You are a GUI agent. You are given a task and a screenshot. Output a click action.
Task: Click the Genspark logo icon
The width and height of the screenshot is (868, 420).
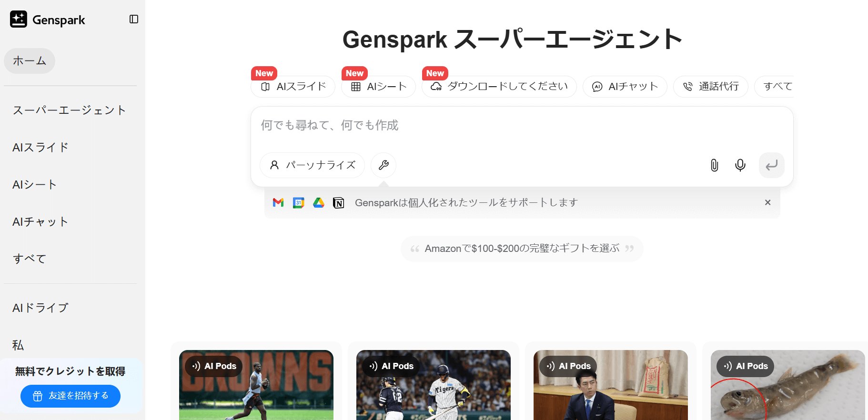click(19, 20)
